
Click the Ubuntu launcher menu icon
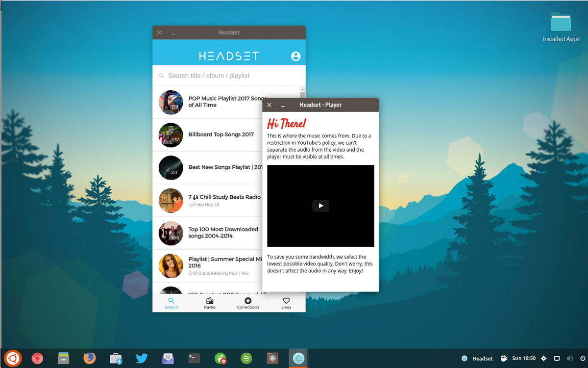(13, 358)
